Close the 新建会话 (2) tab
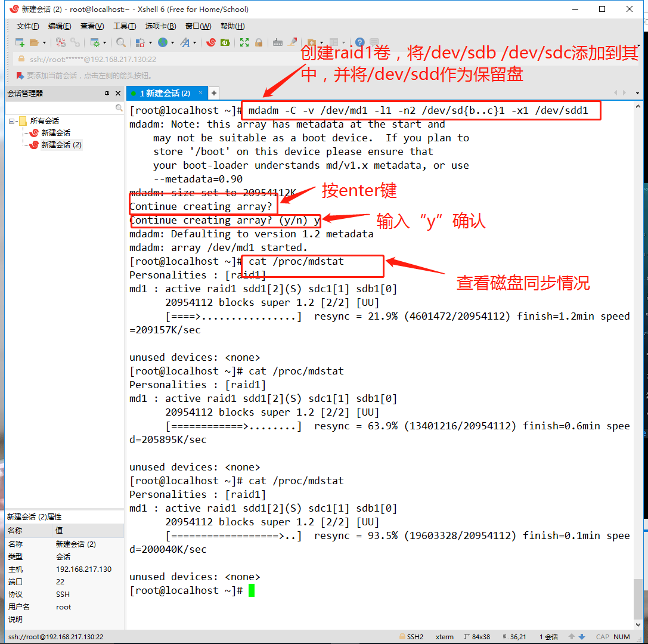 tap(200, 93)
